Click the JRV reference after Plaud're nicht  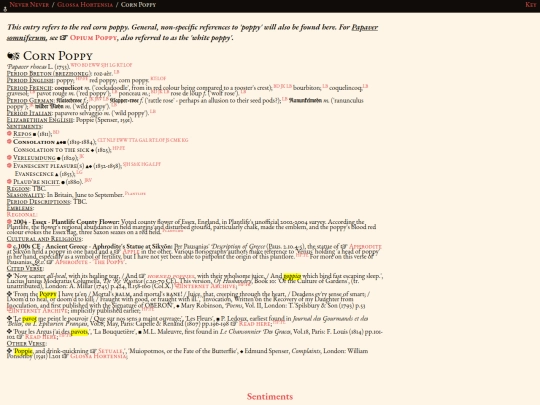(88, 180)
